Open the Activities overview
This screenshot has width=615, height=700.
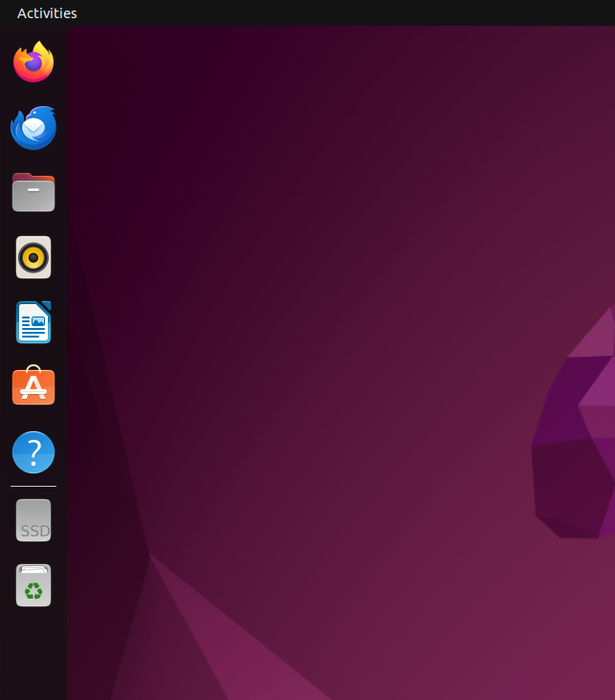[x=47, y=13]
